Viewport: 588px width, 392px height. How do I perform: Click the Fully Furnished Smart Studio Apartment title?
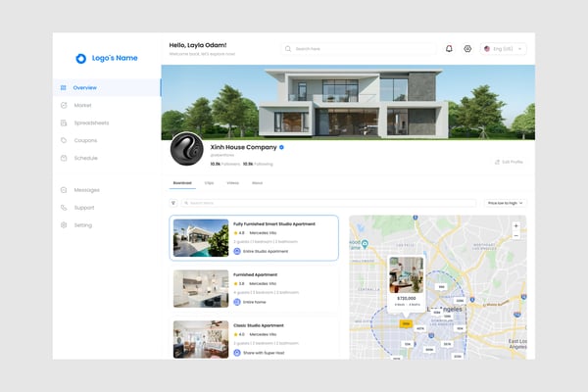pos(274,224)
